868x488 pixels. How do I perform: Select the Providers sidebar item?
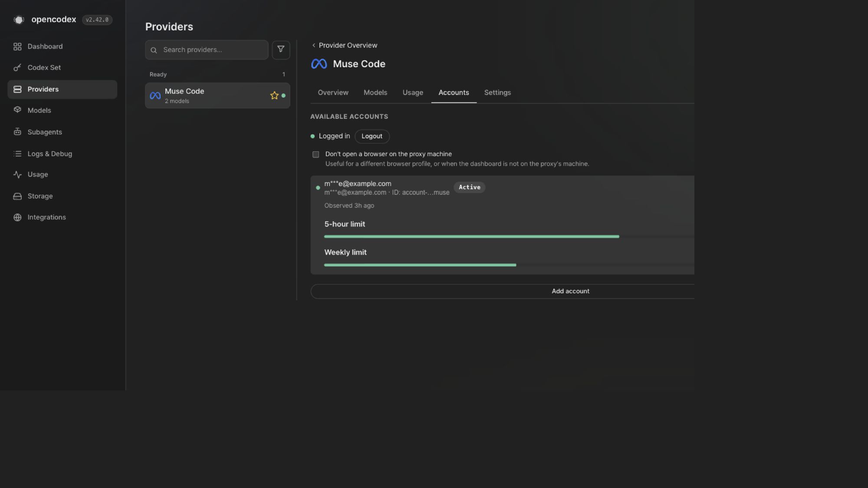[x=62, y=89]
